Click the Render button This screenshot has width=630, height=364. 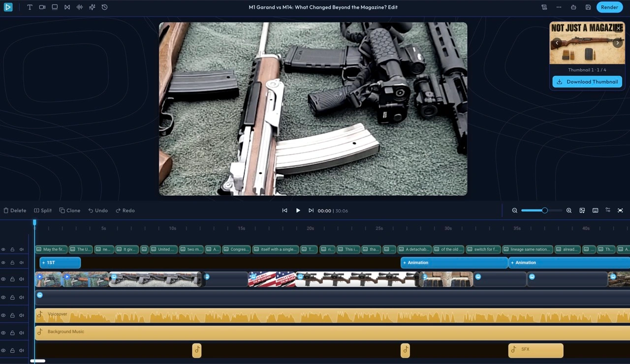click(x=609, y=7)
